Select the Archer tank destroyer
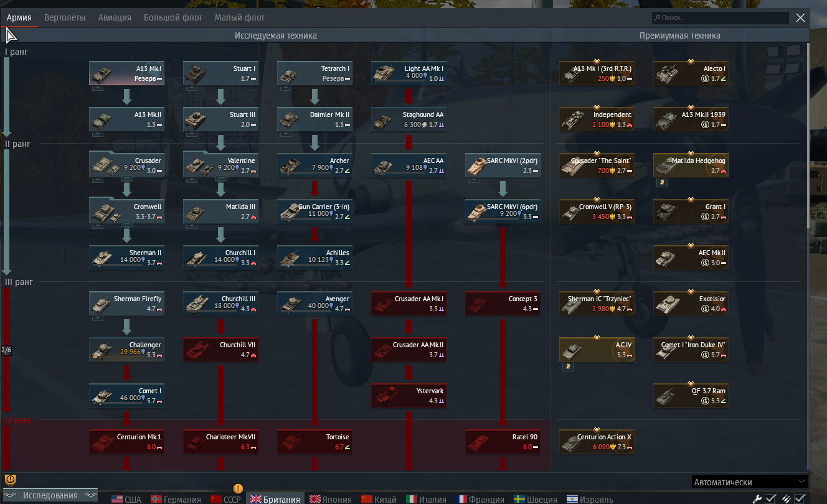827x504 pixels. [314, 166]
